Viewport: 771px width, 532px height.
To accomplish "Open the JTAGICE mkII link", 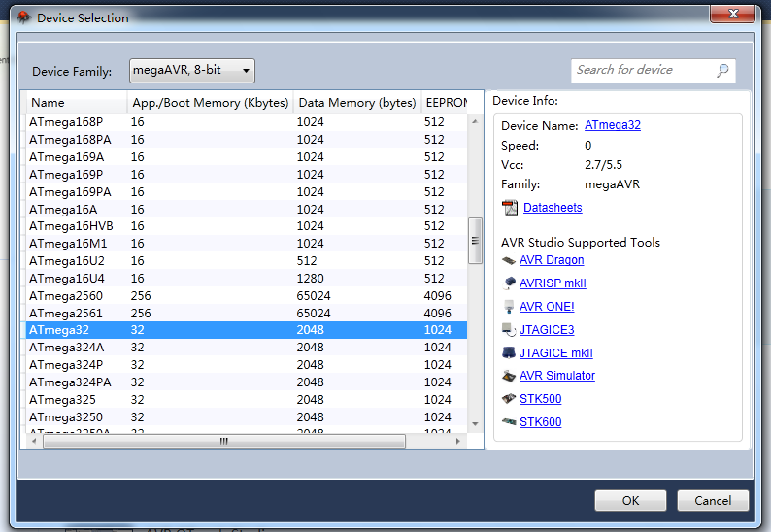I will pos(555,353).
